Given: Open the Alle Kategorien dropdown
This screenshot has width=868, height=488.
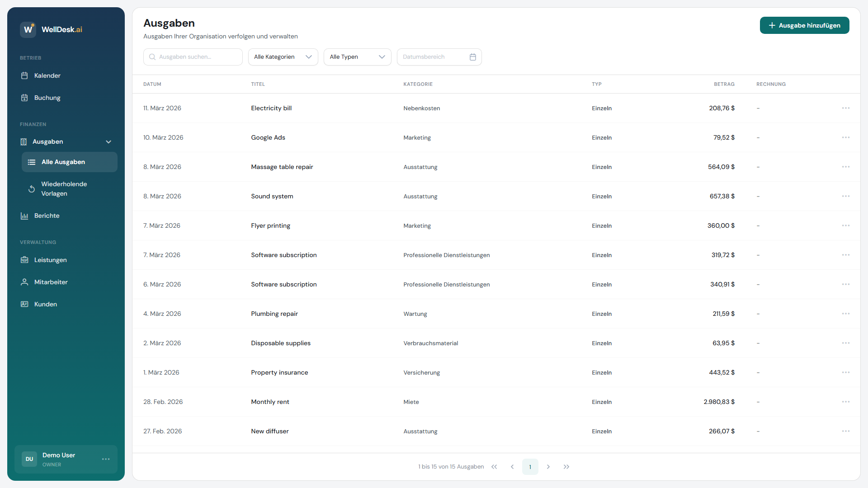Looking at the screenshot, I should pos(283,57).
